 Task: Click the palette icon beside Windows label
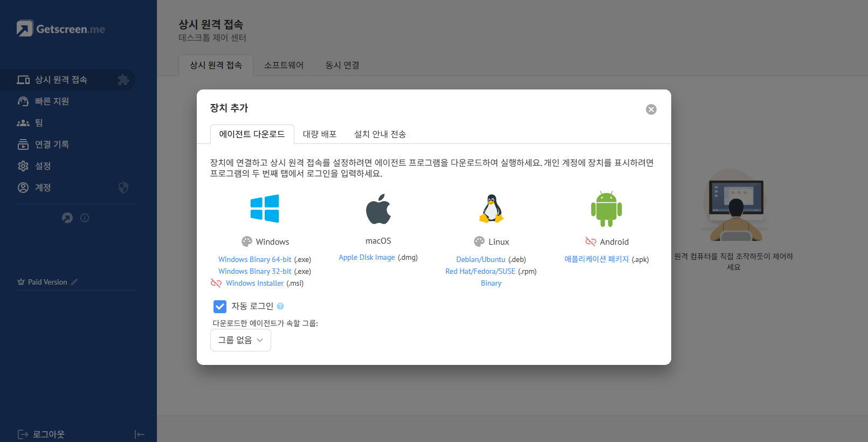[247, 241]
